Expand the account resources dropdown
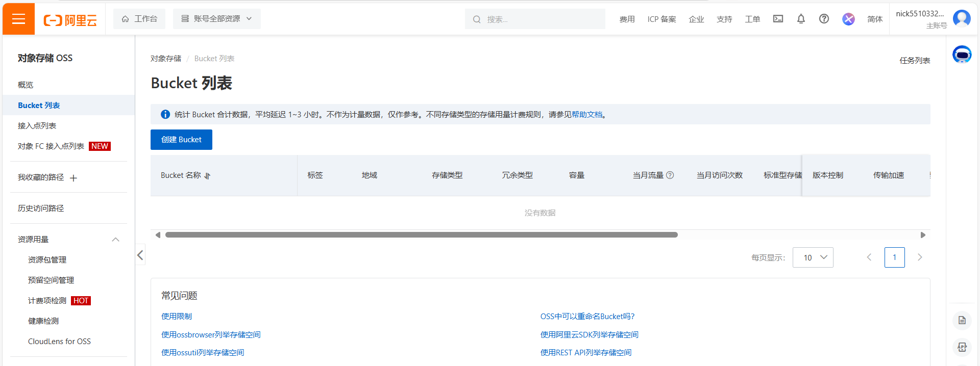Image resolution: width=980 pixels, height=366 pixels. (x=217, y=19)
